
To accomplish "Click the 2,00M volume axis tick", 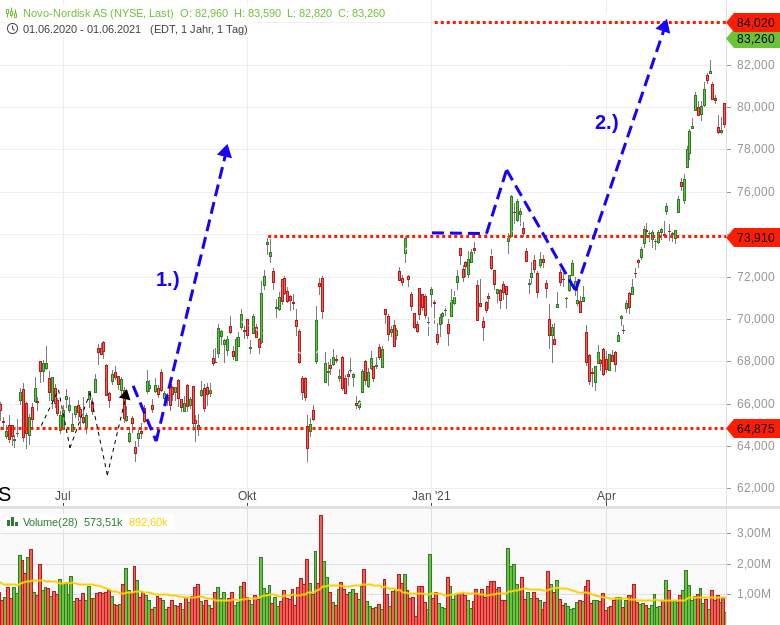I will pyautogui.click(x=754, y=564).
